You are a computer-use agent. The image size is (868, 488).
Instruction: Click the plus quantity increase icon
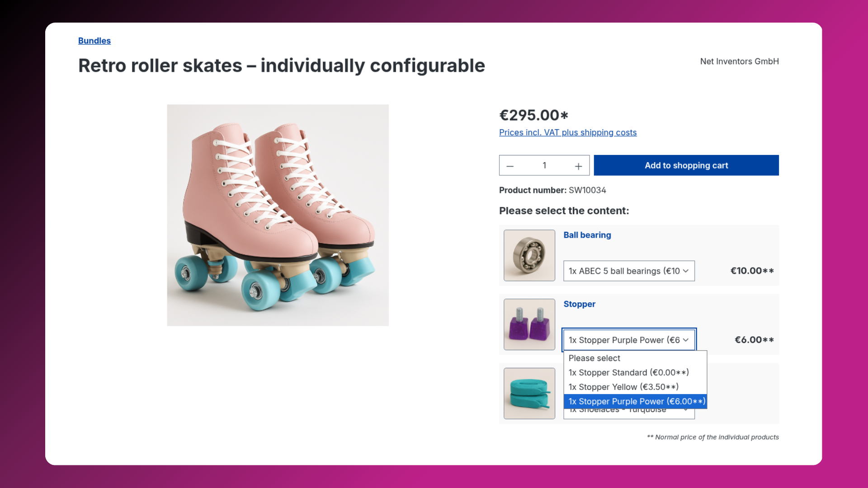[578, 166]
